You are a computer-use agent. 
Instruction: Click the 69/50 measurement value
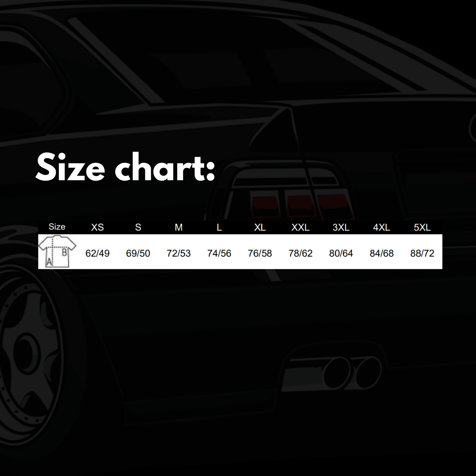[x=138, y=253]
